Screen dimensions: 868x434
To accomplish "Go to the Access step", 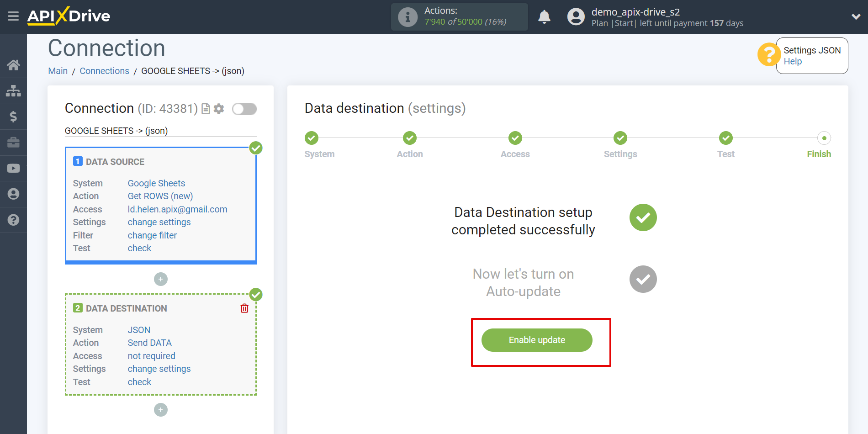I will [x=515, y=138].
